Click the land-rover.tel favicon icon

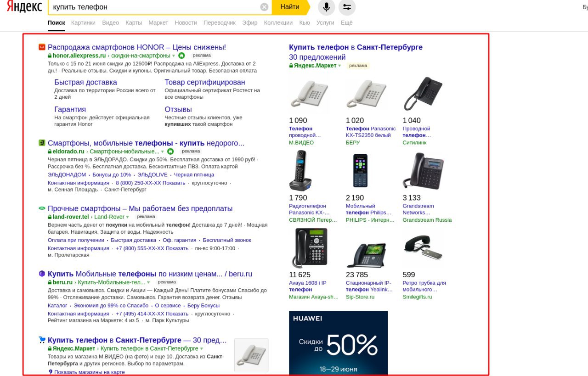pyautogui.click(x=42, y=208)
